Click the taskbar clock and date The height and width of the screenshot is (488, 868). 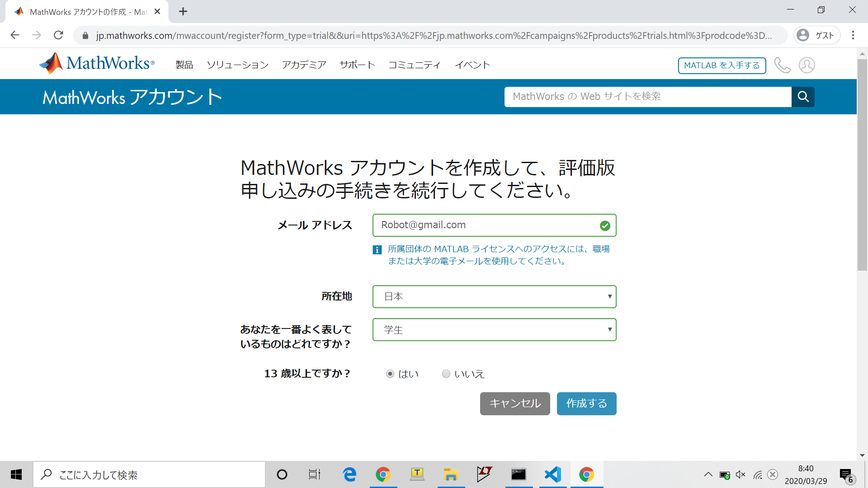click(x=806, y=474)
